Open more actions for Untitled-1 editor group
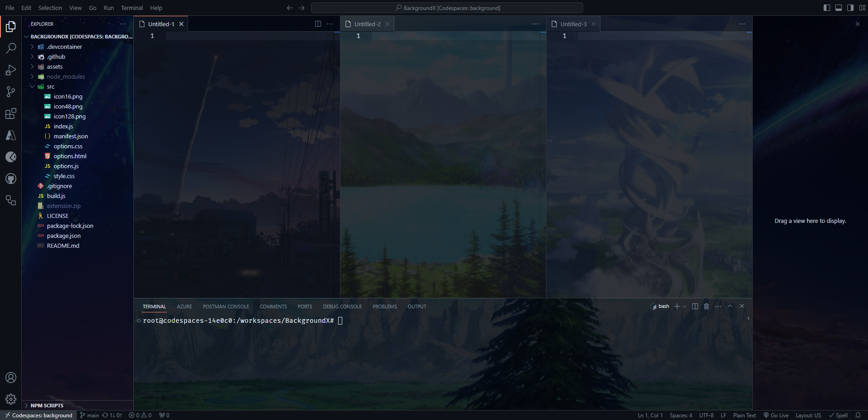This screenshot has width=868, height=420. tap(330, 24)
